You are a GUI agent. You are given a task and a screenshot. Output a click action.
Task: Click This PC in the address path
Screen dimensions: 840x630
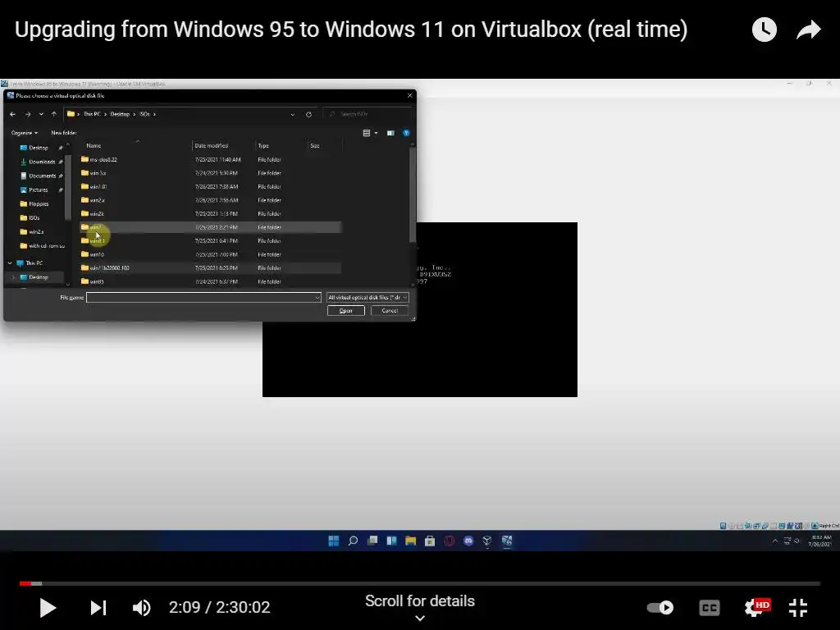pos(92,114)
